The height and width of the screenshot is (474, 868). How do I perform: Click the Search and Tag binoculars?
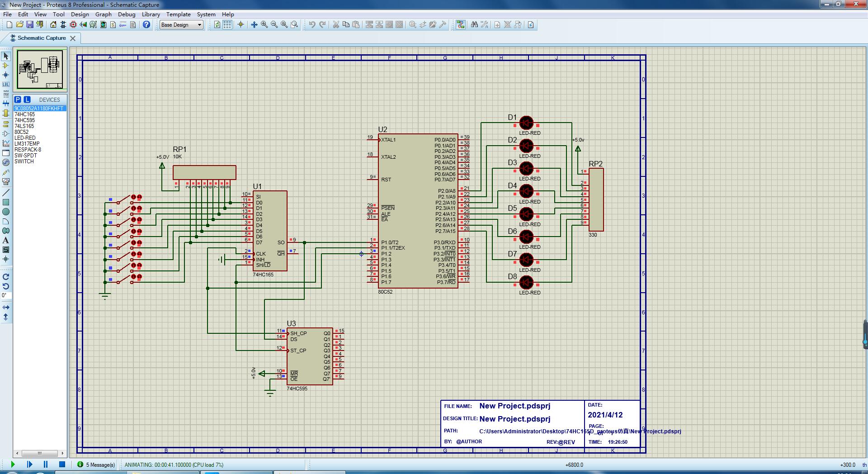tap(474, 25)
